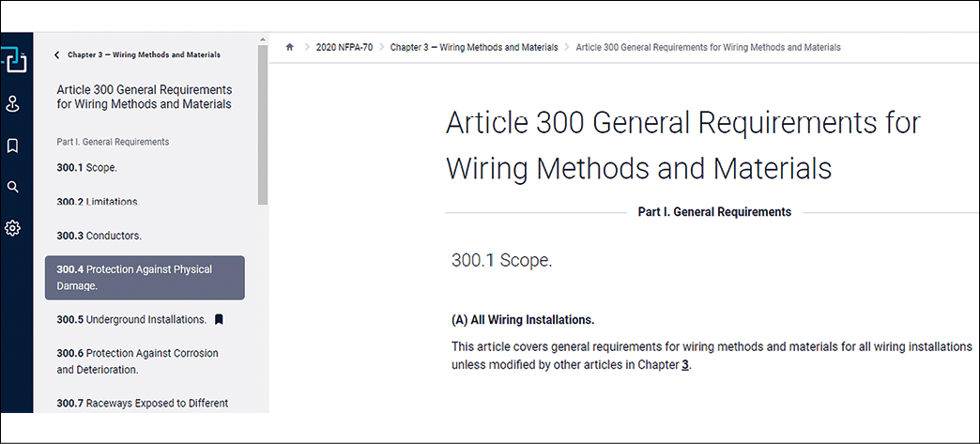Click bookmark flag beside 300.5 Underground Installations
The height and width of the screenshot is (444, 980).
219,319
